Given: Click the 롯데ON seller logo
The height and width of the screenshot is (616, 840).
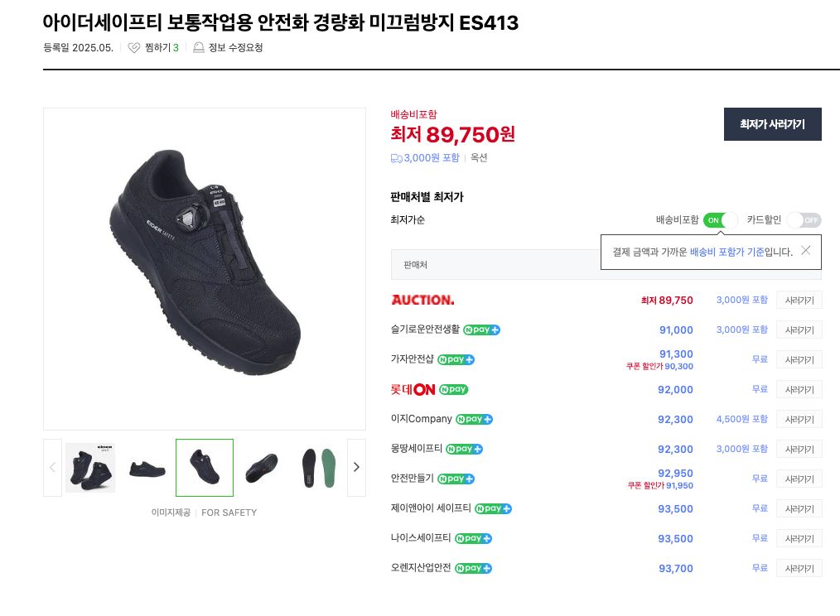Looking at the screenshot, I should (413, 389).
